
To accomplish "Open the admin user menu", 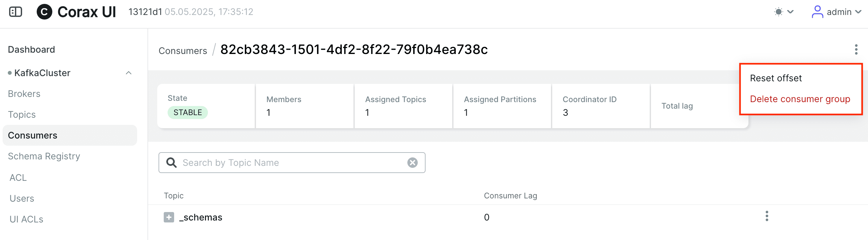I will point(836,12).
